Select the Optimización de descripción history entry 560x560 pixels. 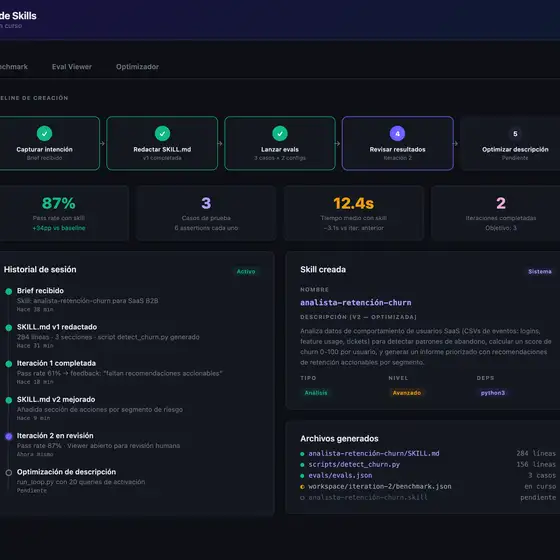[81, 481]
